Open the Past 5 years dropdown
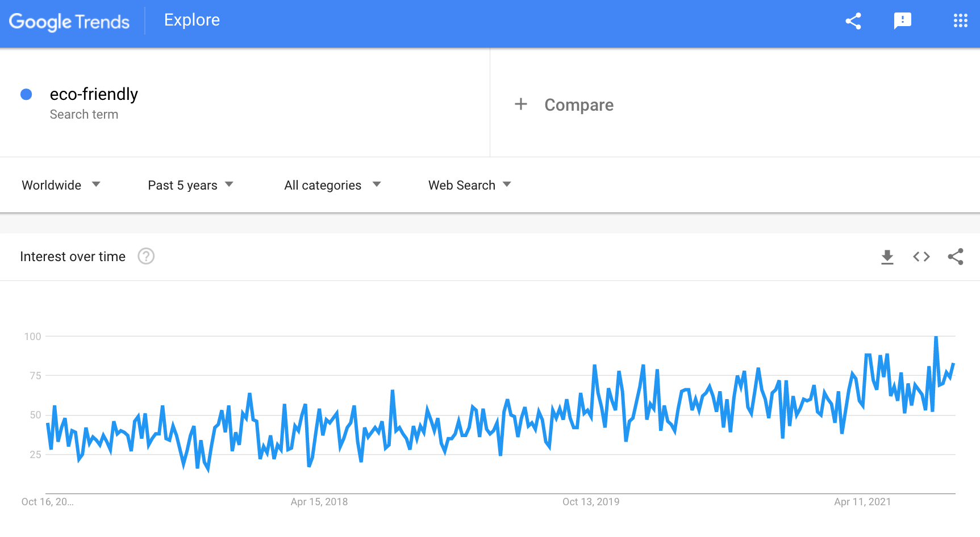Screen dimensions: 980x537 190,185
